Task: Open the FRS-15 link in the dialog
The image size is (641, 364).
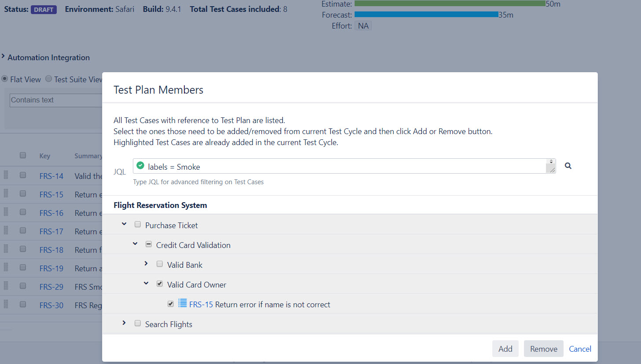Action: 201,304
